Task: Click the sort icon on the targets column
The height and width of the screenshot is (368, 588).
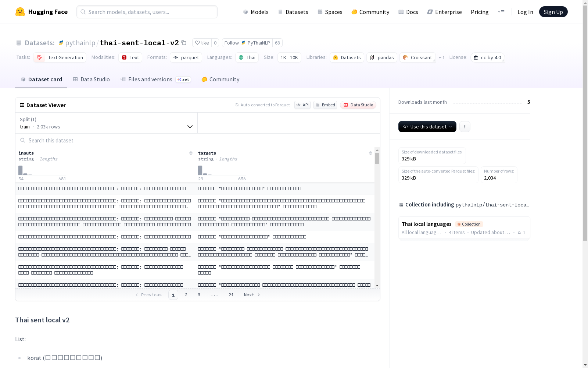Action: 370,153
